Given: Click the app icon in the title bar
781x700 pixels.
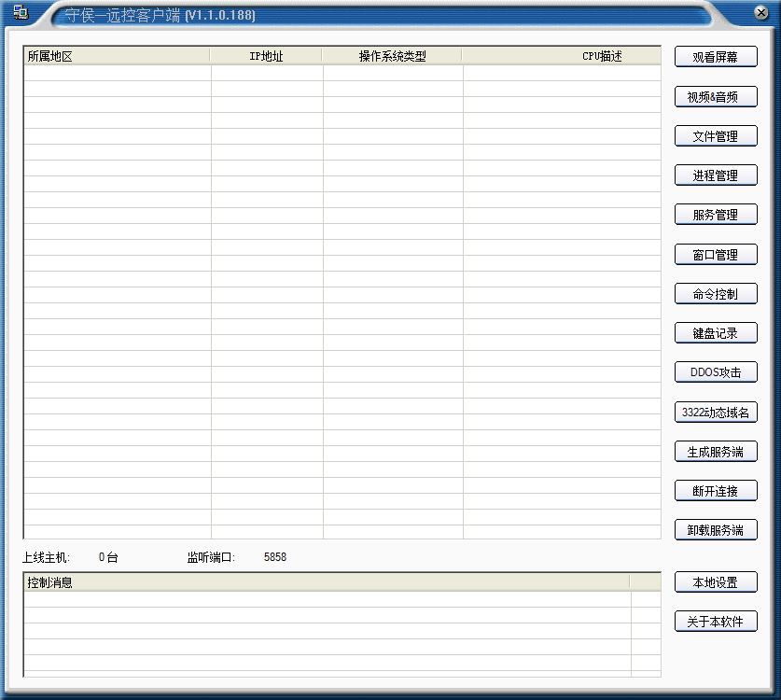Looking at the screenshot, I should 21,13.
